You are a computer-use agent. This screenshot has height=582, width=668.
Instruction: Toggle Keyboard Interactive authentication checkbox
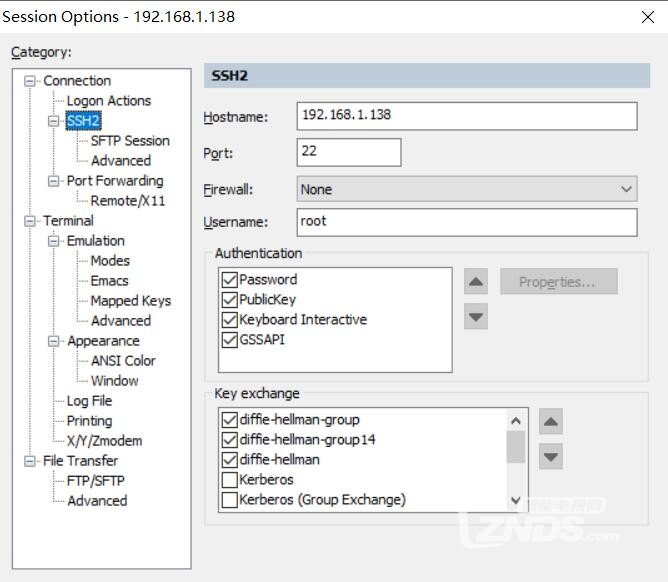tap(230, 320)
